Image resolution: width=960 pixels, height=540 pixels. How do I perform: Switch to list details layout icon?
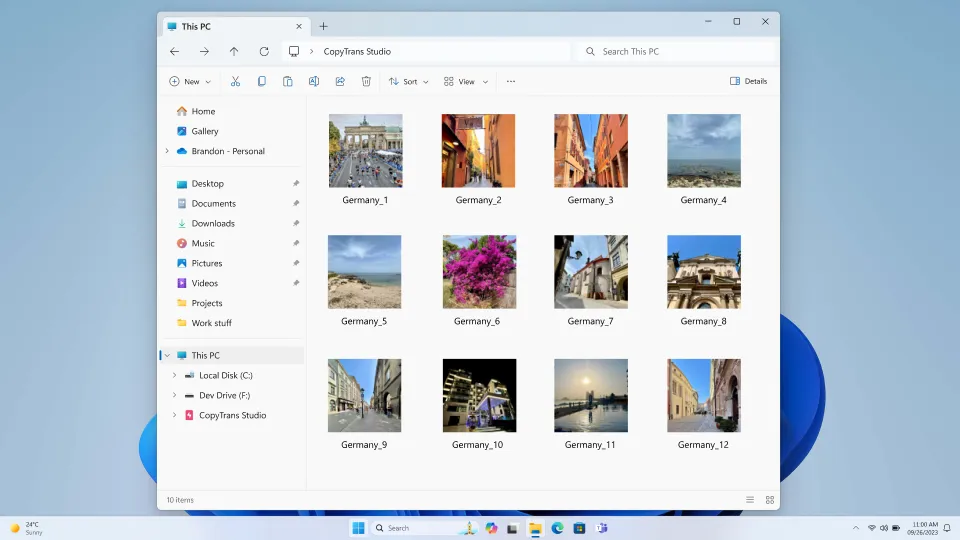(x=750, y=500)
